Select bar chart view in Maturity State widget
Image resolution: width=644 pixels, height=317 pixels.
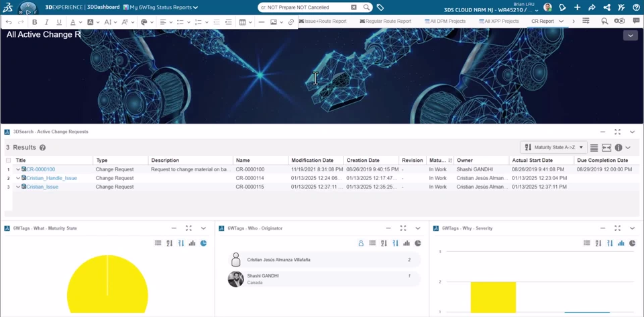[192, 243]
